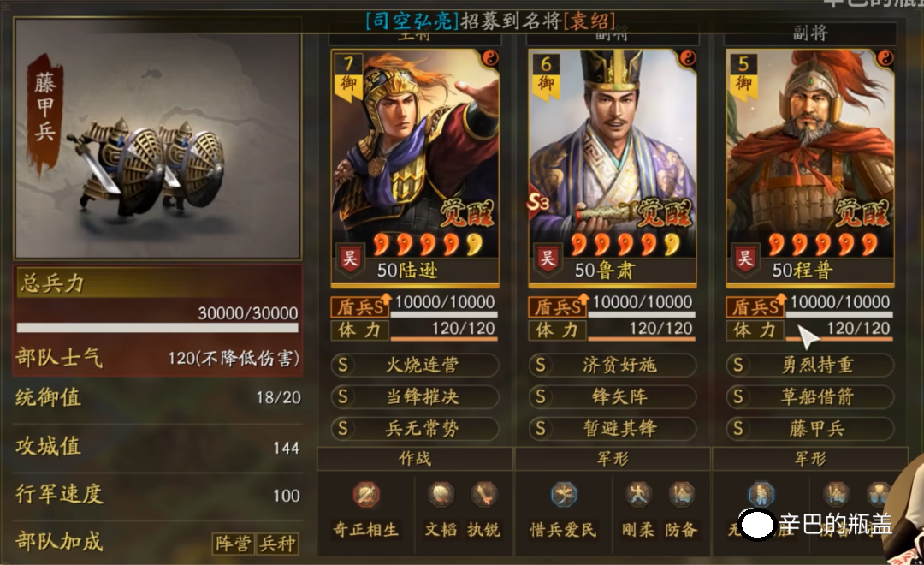This screenshot has width=924, height=565.
Task: Click the S3 badge on 鲁肃's card
Action: click(537, 202)
